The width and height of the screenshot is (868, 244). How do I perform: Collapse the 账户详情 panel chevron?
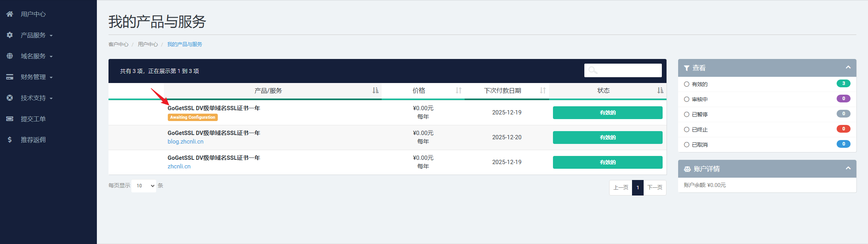click(848, 168)
